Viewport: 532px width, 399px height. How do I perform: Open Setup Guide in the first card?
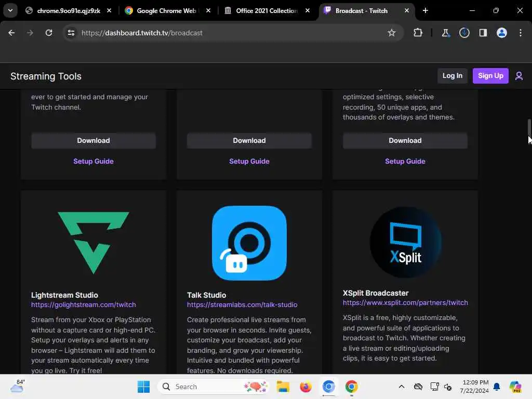94,161
